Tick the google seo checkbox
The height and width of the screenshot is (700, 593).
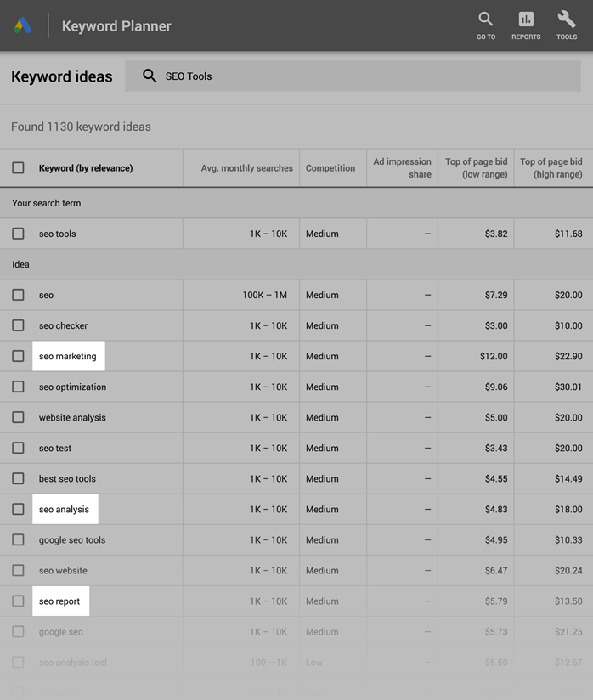pos(19,632)
